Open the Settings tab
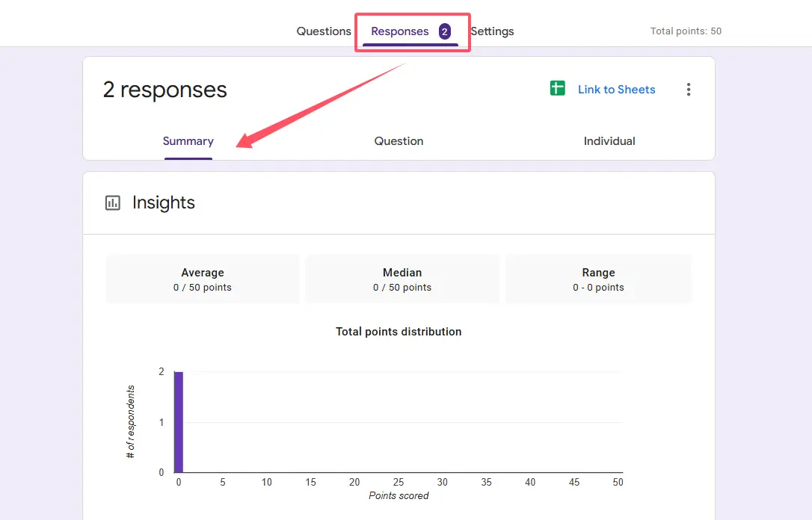The height and width of the screenshot is (520, 812). point(492,31)
